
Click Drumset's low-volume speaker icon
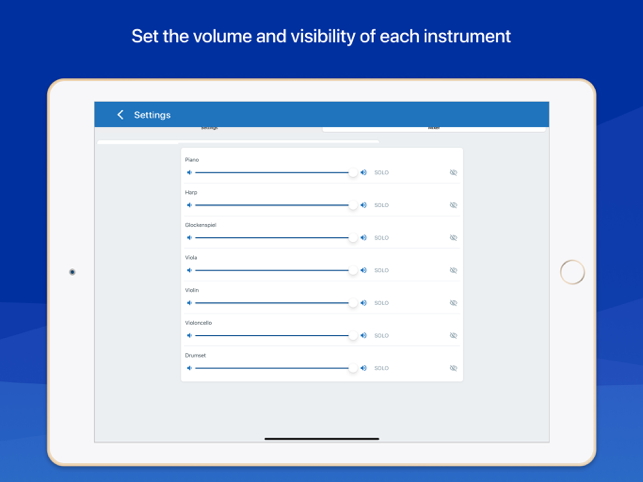(189, 368)
